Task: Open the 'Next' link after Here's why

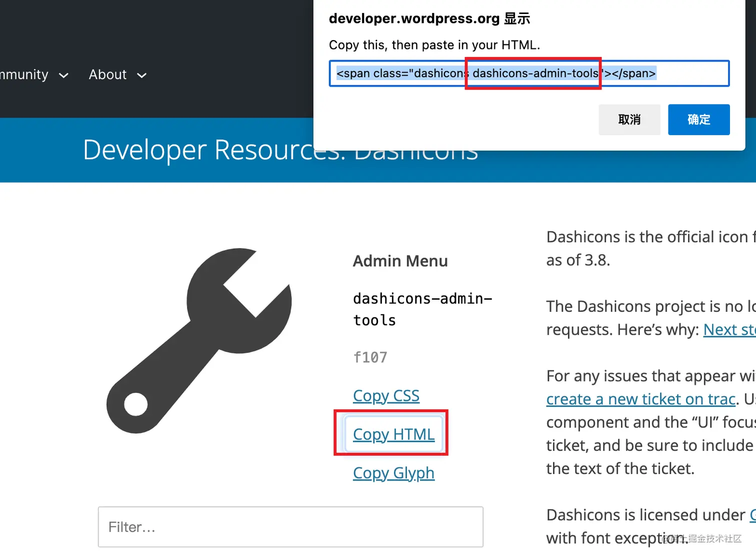Action: (729, 330)
